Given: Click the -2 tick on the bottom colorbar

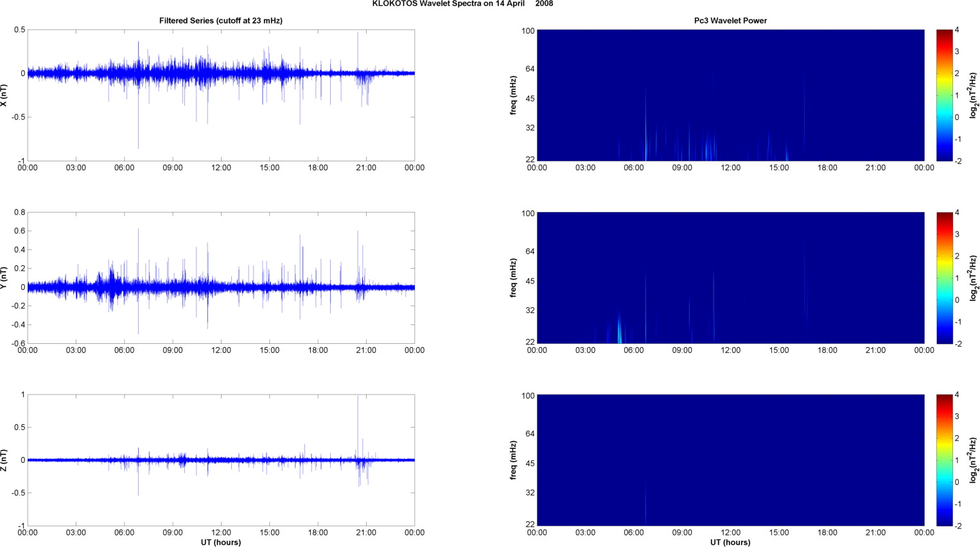Looking at the screenshot, I should point(958,526).
